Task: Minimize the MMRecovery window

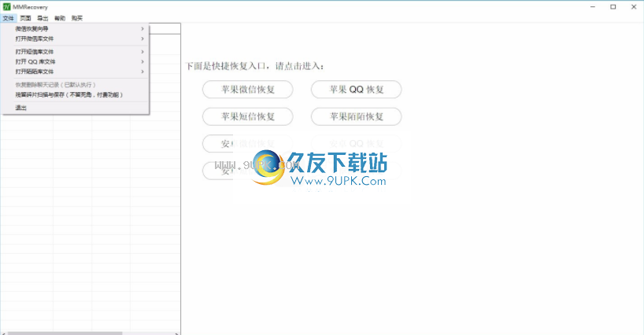Action: point(593,7)
